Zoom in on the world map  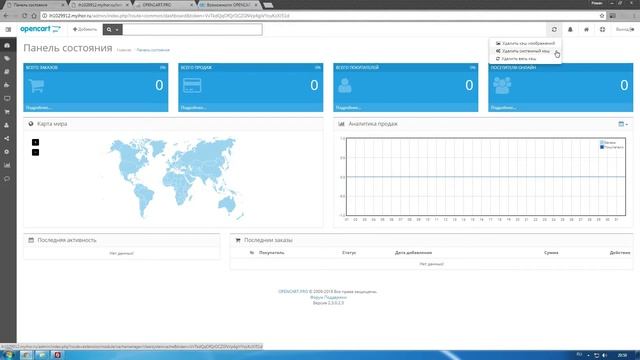36,142
